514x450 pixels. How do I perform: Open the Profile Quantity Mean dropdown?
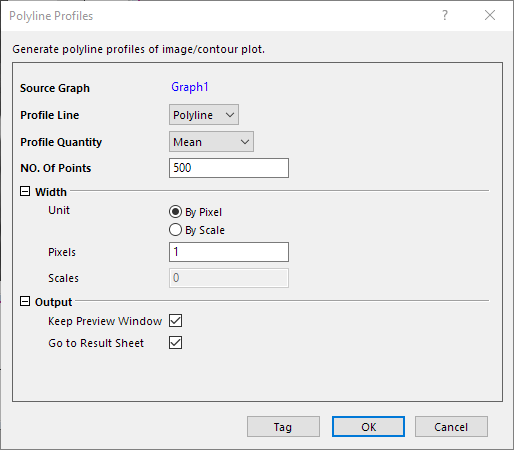tap(211, 142)
